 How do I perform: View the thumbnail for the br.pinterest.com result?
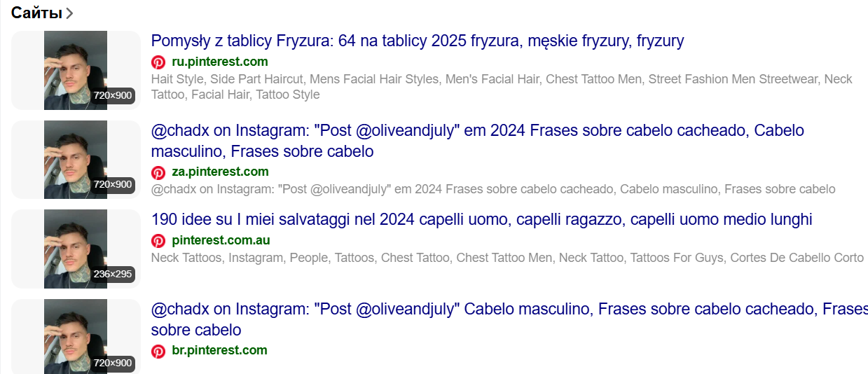click(76, 338)
